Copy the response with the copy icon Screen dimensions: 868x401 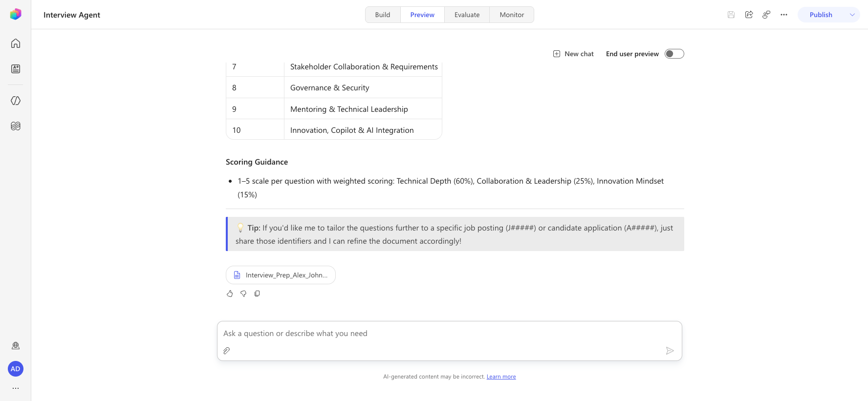tap(257, 294)
